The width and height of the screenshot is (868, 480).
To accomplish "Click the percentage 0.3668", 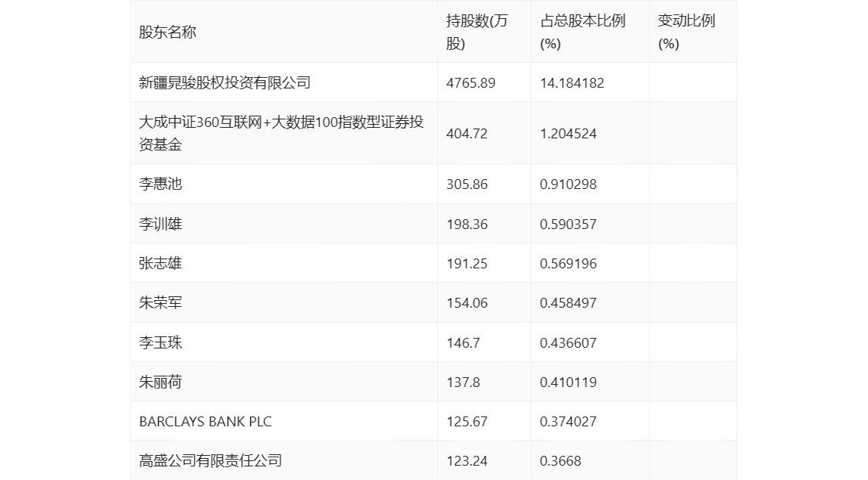I will point(560,461).
